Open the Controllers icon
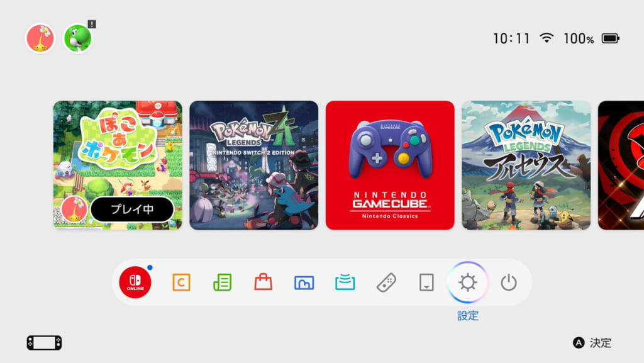 (386, 282)
